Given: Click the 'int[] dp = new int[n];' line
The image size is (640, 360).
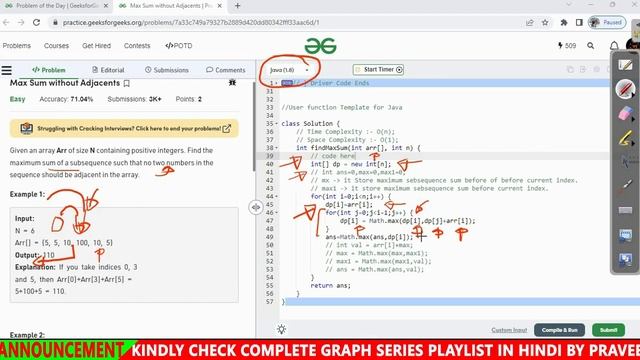Looking at the screenshot, I should click(351, 164).
